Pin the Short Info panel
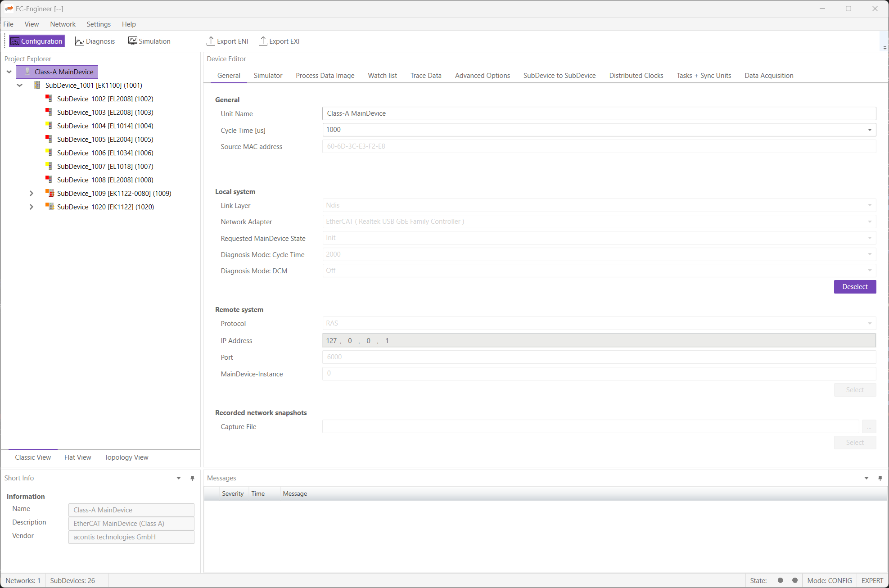Image resolution: width=889 pixels, height=588 pixels. click(192, 478)
